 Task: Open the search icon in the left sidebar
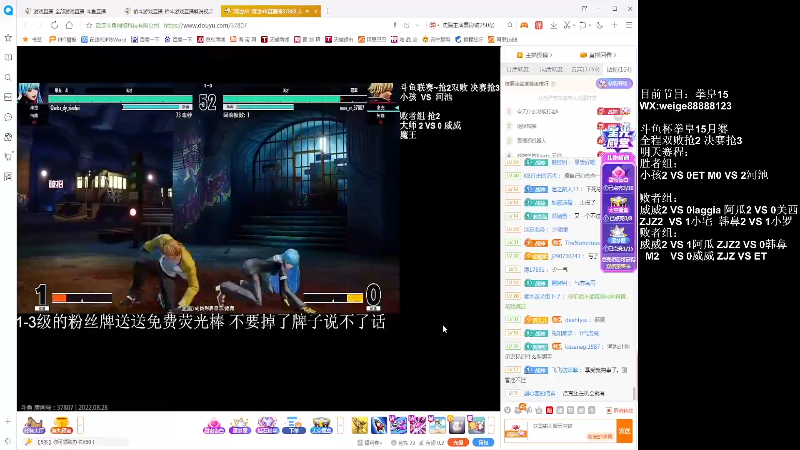pos(8,78)
